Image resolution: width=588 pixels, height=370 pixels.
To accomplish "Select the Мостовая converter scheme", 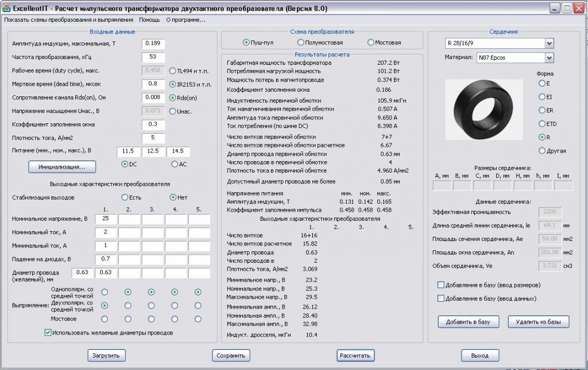I will pyautogui.click(x=370, y=42).
